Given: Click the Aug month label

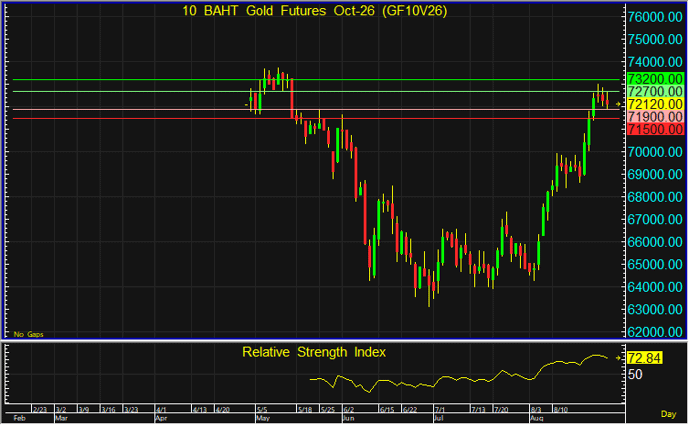Looking at the screenshot, I should (x=537, y=418).
